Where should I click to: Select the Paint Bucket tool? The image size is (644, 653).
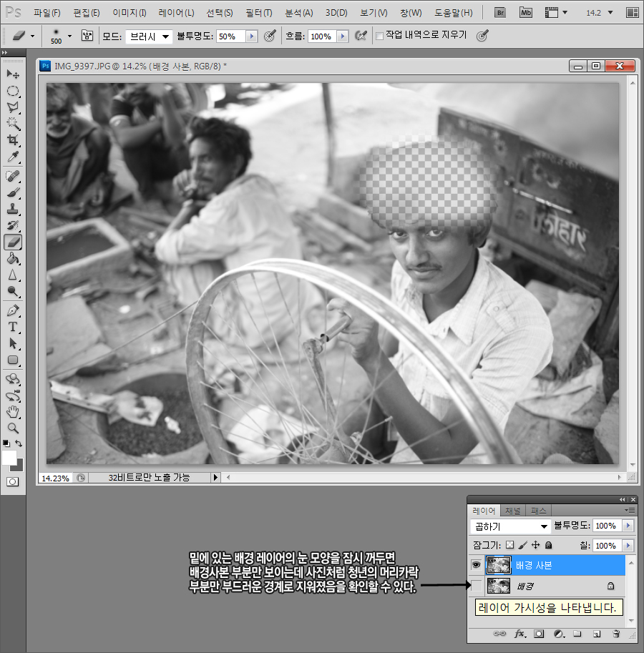13,259
